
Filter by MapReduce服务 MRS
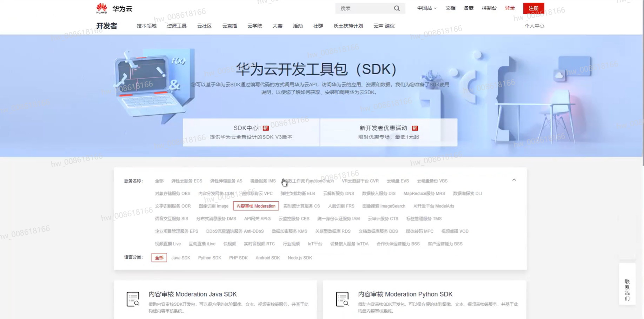point(424,194)
